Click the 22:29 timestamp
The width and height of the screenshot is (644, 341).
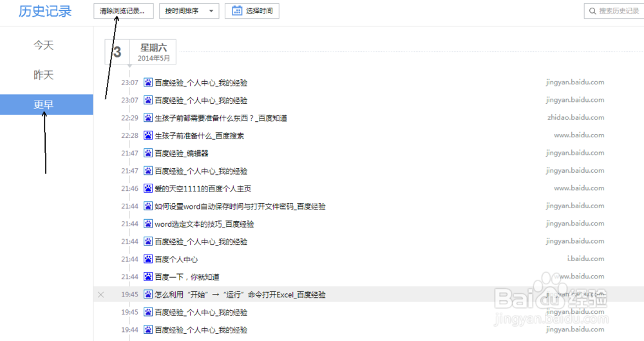pyautogui.click(x=130, y=118)
